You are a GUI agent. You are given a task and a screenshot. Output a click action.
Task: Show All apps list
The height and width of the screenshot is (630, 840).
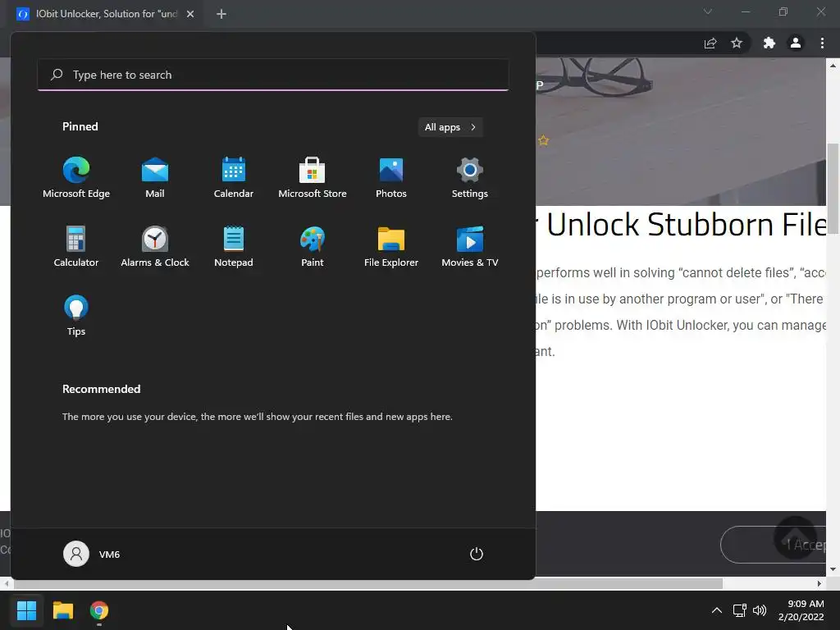[450, 127]
